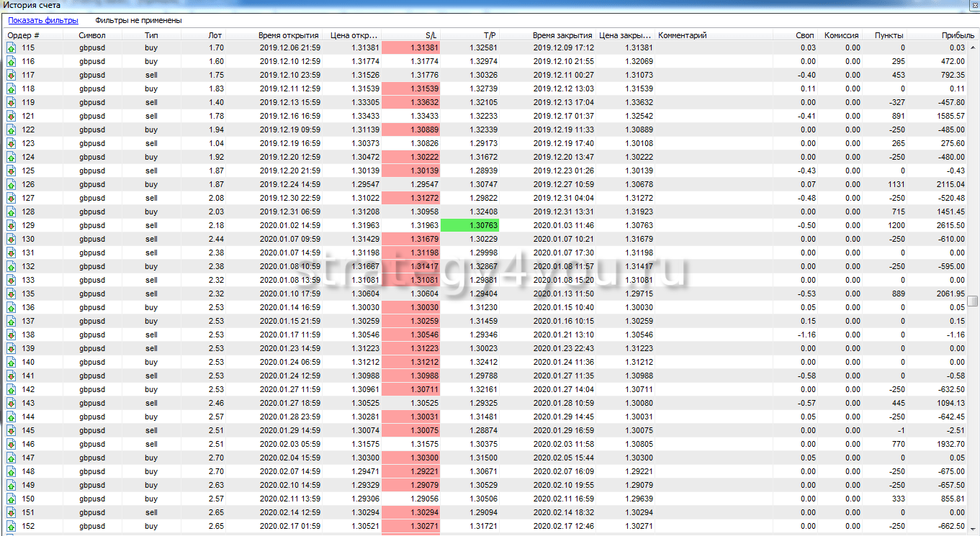
Task: Sort by the Ордер # column header
Action: click(24, 35)
